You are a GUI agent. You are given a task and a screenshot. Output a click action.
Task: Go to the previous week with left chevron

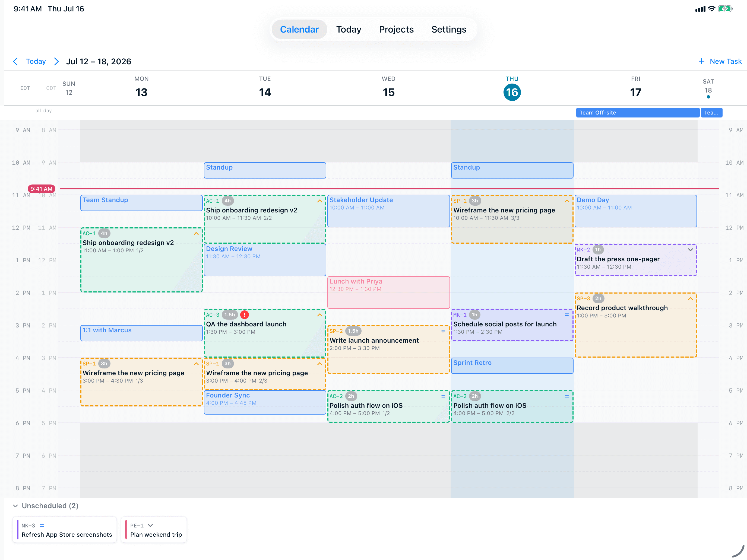pyautogui.click(x=15, y=61)
